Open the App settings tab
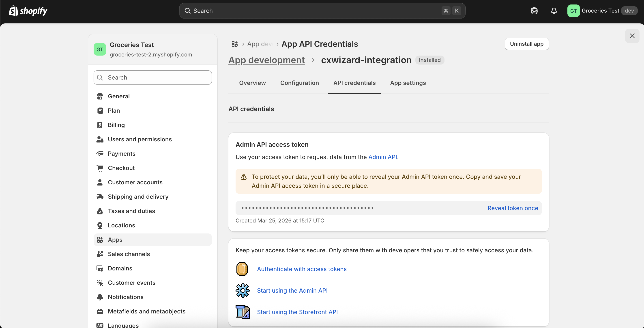 (408, 83)
